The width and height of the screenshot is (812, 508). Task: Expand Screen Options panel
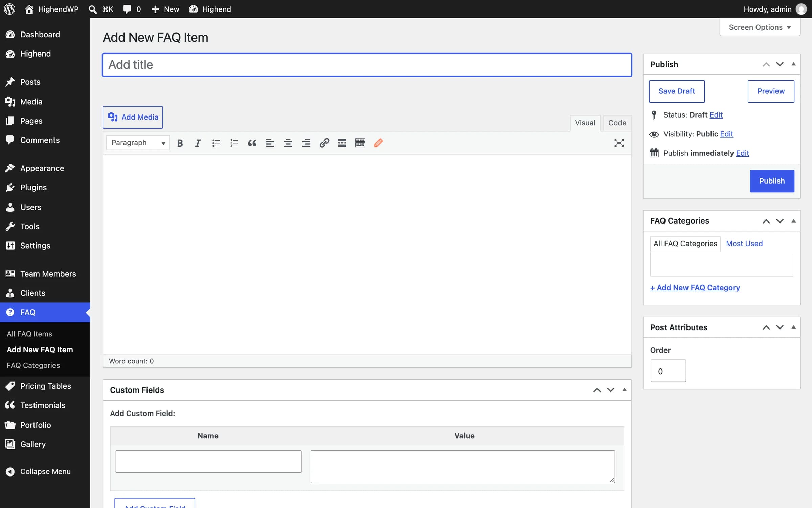pos(760,27)
